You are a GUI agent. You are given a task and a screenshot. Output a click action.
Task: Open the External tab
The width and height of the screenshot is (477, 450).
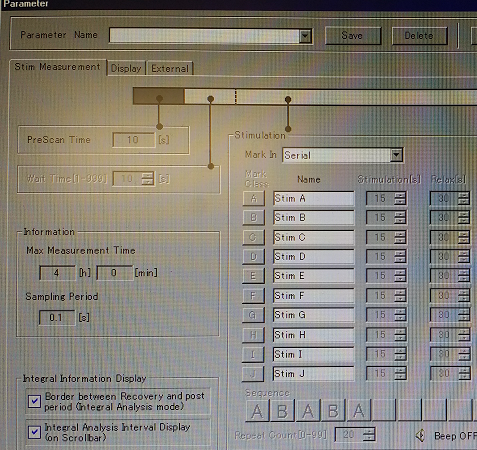pos(170,68)
